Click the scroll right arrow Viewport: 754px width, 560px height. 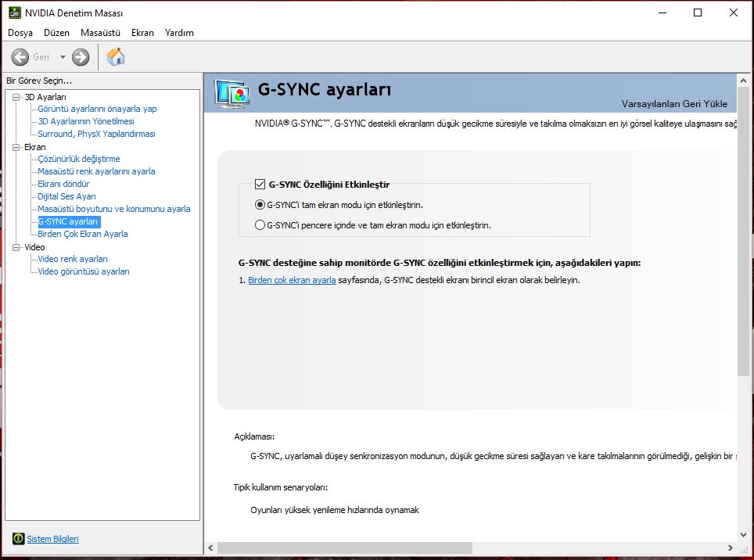(731, 547)
